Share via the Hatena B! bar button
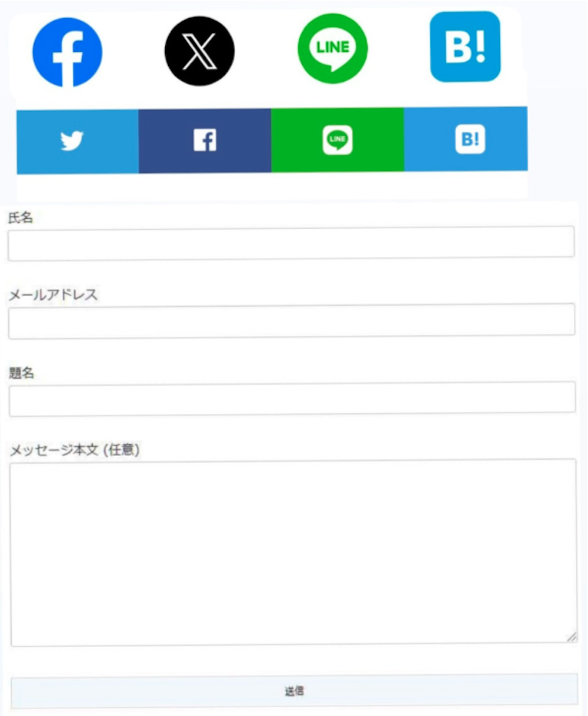This screenshot has width=588, height=716. coord(466,139)
